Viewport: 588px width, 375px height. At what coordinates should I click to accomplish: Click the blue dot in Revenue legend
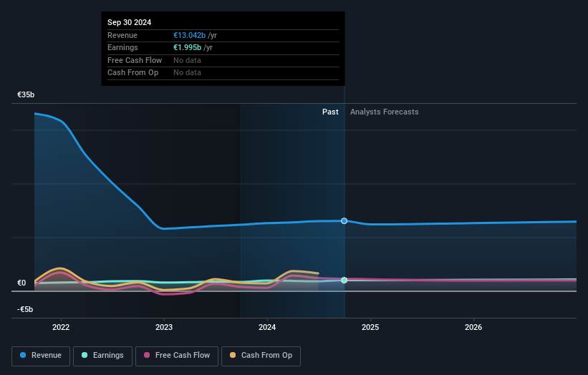tap(23, 355)
